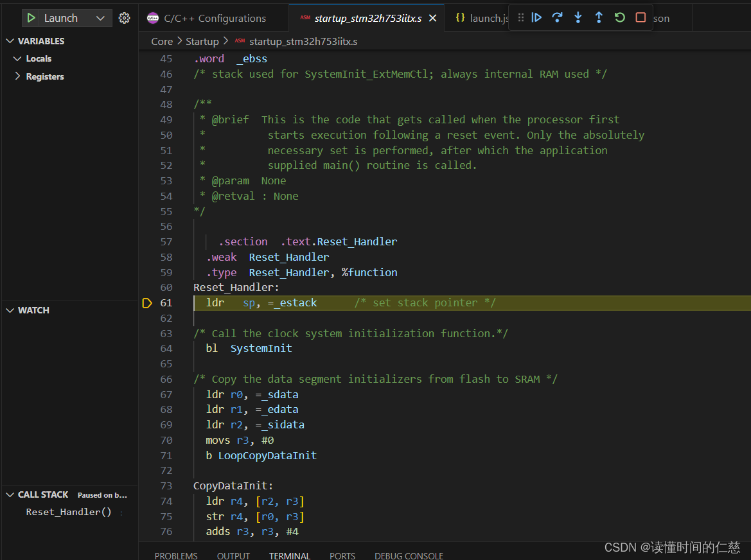The height and width of the screenshot is (560, 751).
Task: Expand Registers in the Variables panel
Action: [18, 76]
